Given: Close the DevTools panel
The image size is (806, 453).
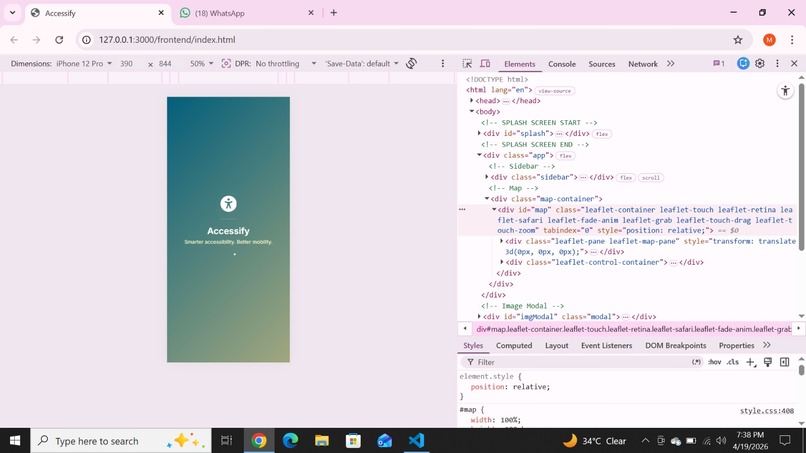Looking at the screenshot, I should tap(794, 63).
